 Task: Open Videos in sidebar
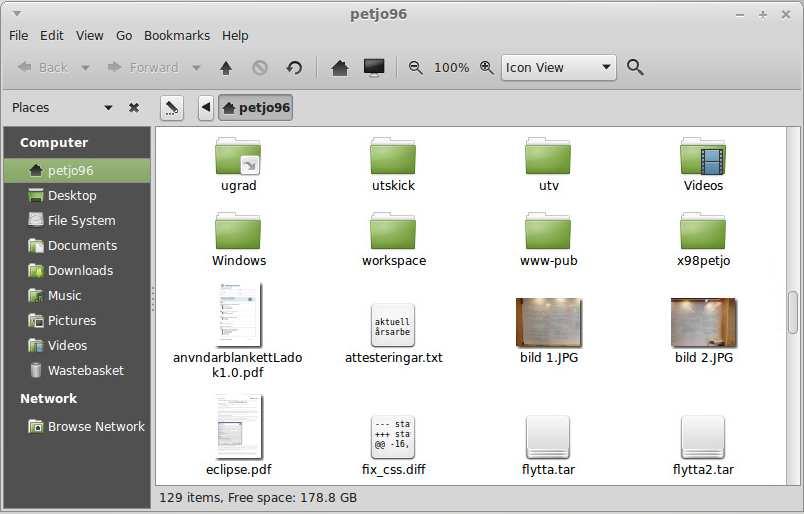[77, 346]
